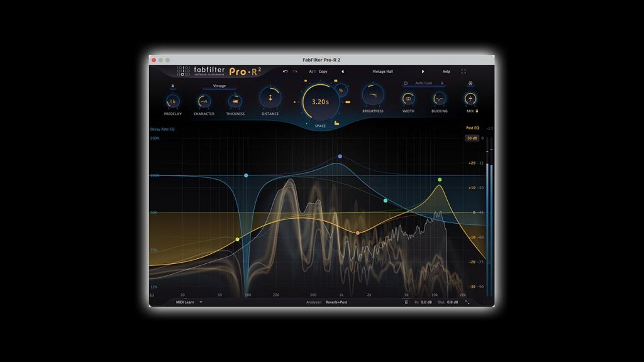Viewport: 644px width, 362px height.
Task: Enter full screen mode
Action: coord(464,72)
